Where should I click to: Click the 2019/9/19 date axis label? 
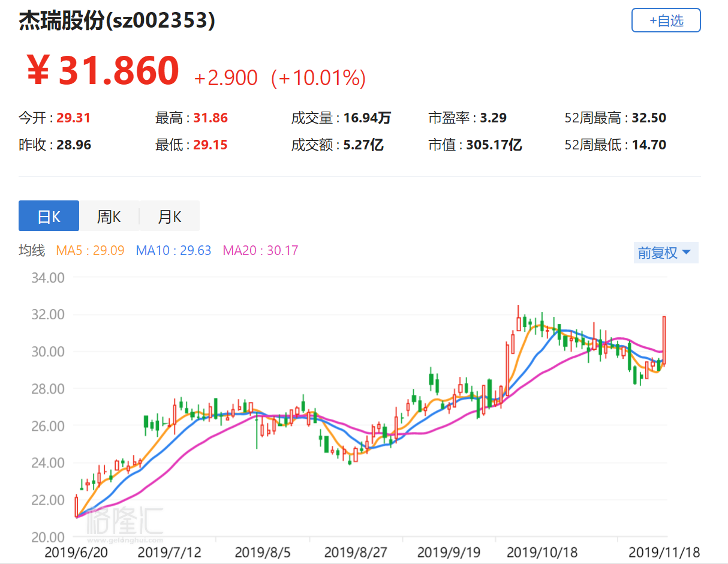[x=449, y=551]
